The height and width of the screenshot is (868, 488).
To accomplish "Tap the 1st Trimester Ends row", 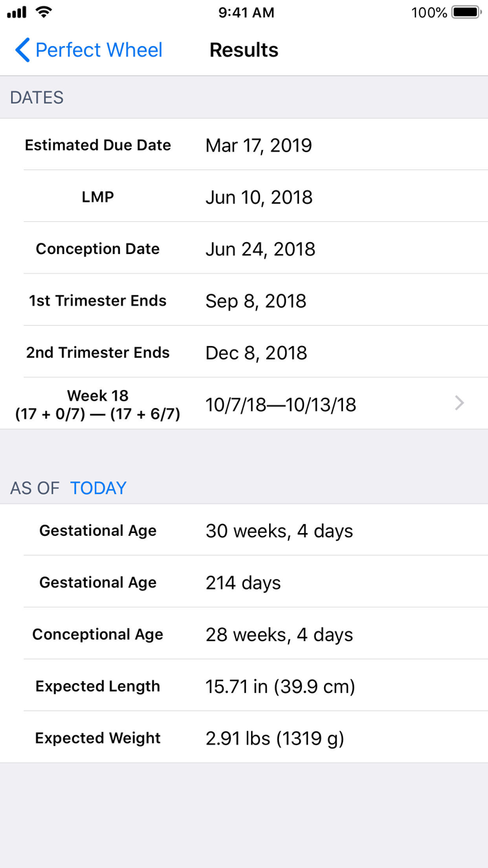I will pyautogui.click(x=244, y=301).
